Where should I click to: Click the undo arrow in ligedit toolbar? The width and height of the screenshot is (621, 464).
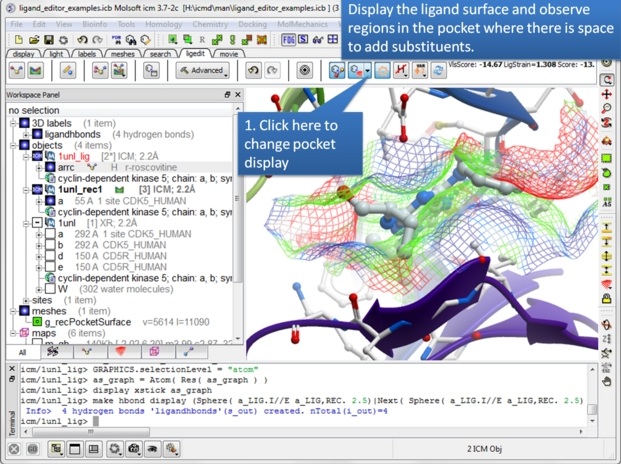[252, 71]
